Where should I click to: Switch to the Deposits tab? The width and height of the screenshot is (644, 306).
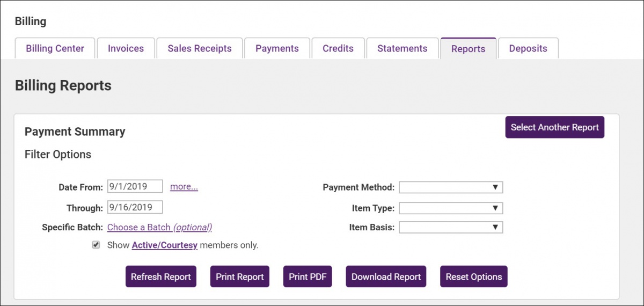528,48
